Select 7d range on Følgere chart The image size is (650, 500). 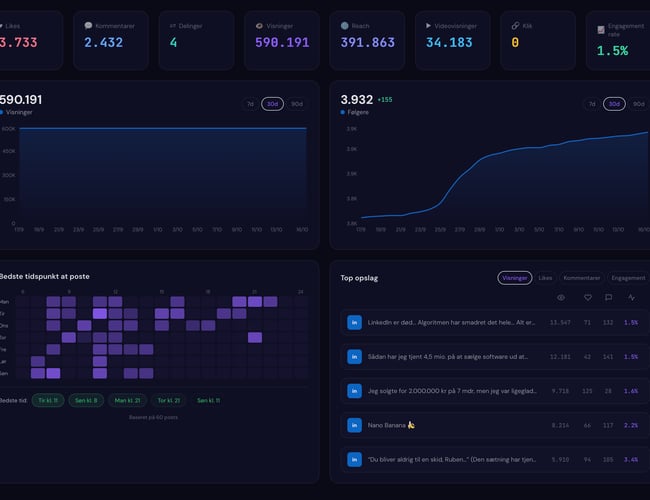(592, 104)
